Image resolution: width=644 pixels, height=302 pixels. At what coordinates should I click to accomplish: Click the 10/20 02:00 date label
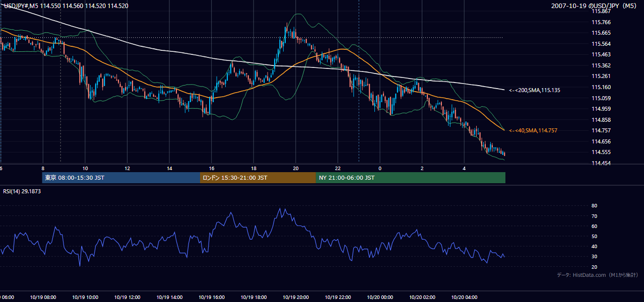pyautogui.click(x=422, y=297)
